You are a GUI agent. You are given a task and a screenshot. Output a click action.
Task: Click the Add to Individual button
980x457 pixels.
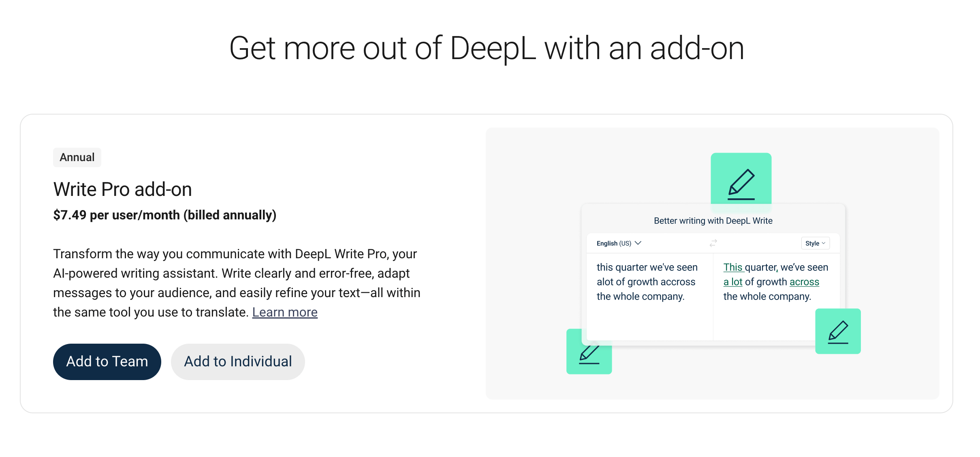(x=238, y=361)
